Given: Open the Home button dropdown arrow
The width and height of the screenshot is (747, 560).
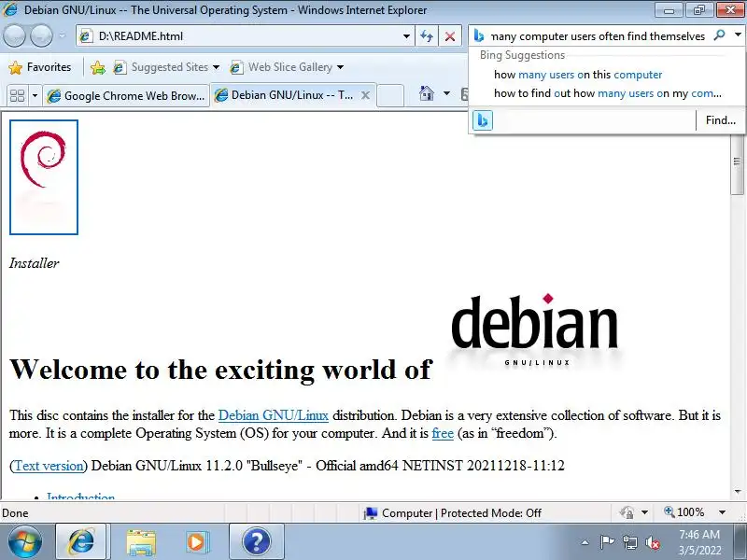Looking at the screenshot, I should (446, 93).
